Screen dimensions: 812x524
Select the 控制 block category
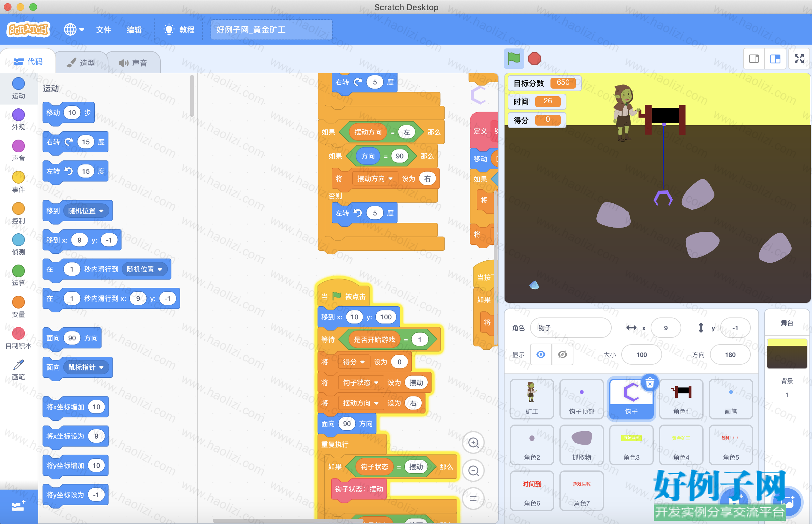coord(18,213)
